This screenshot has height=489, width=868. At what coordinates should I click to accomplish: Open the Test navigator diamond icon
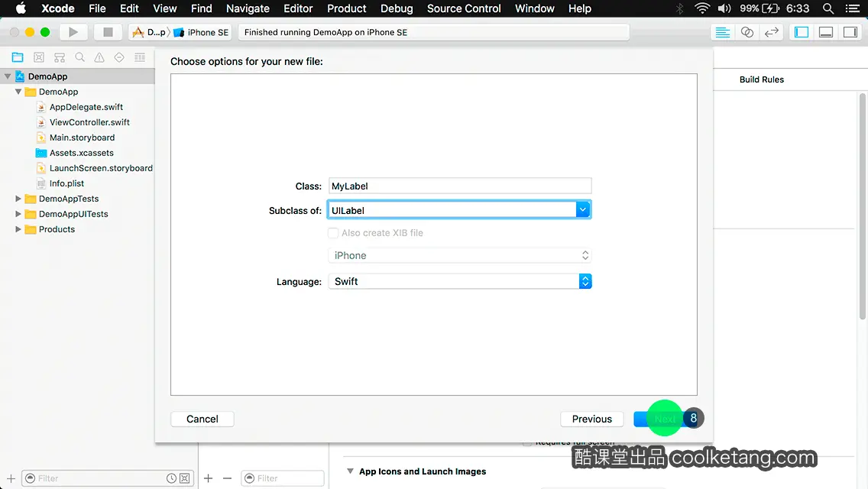[x=119, y=57]
